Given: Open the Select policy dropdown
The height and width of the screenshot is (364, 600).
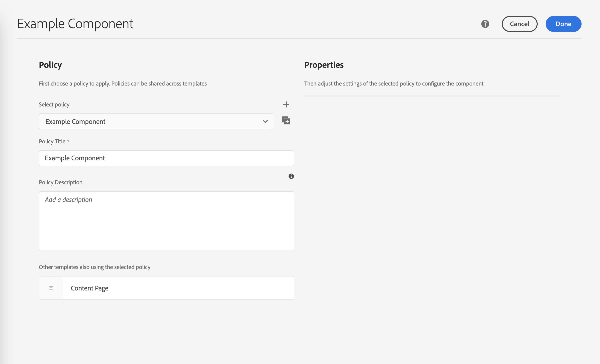Looking at the screenshot, I should click(x=150, y=122).
